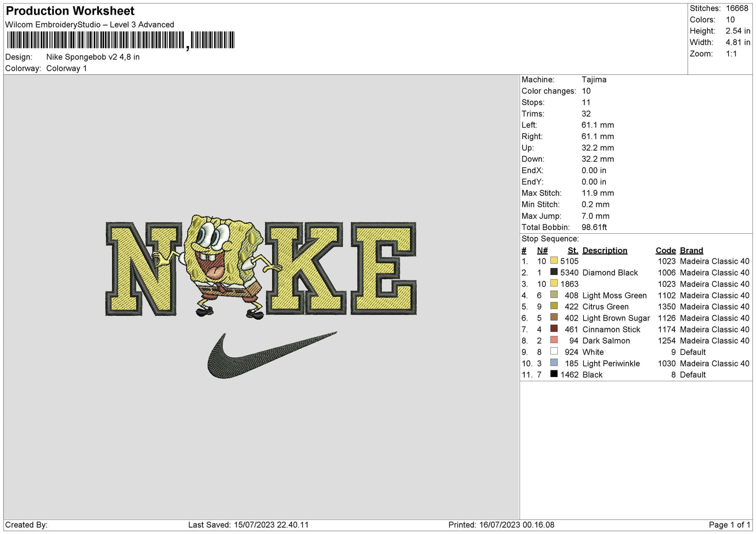756x534 pixels.
Task: Click the yellow swatch in stop row 1
Action: [554, 260]
